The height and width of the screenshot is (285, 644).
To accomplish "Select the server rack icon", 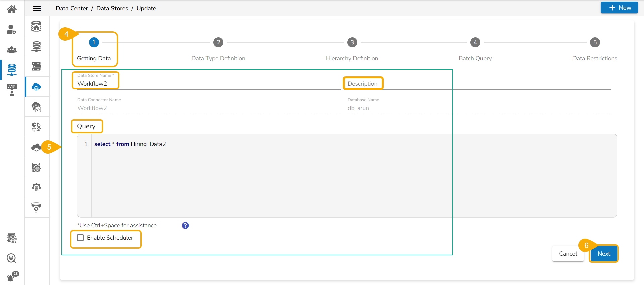I will 36,66.
